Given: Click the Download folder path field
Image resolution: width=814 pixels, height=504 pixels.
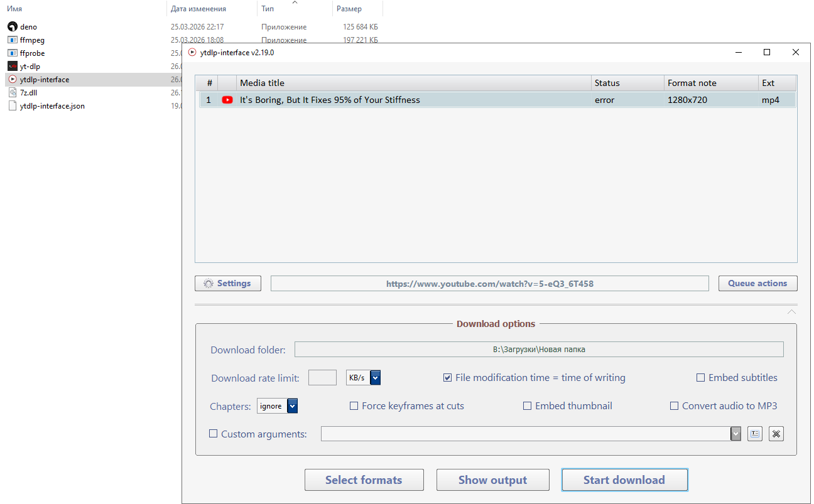Looking at the screenshot, I should tap(539, 350).
